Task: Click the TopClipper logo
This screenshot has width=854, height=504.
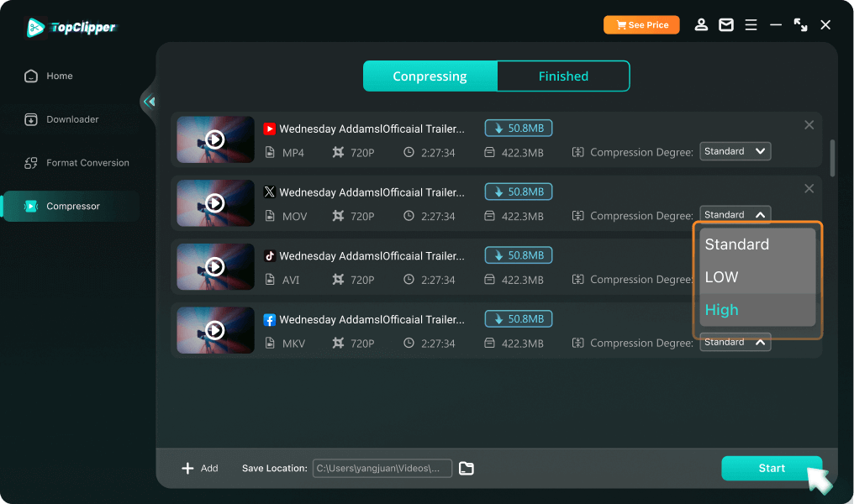Action: click(71, 27)
